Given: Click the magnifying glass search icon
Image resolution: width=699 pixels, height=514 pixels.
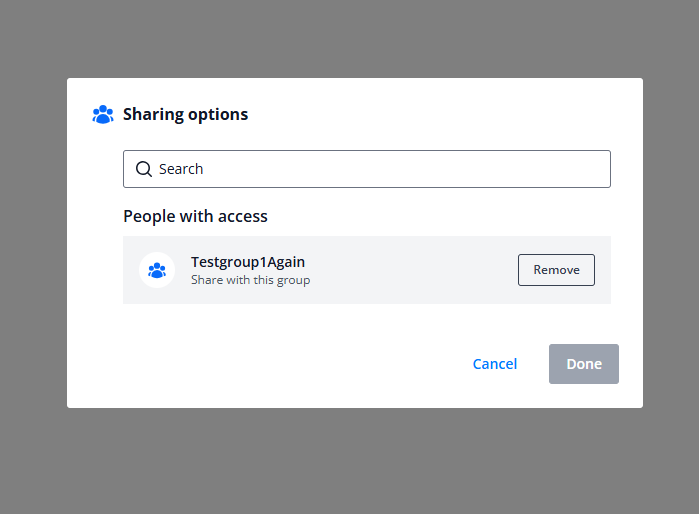Looking at the screenshot, I should (x=144, y=169).
